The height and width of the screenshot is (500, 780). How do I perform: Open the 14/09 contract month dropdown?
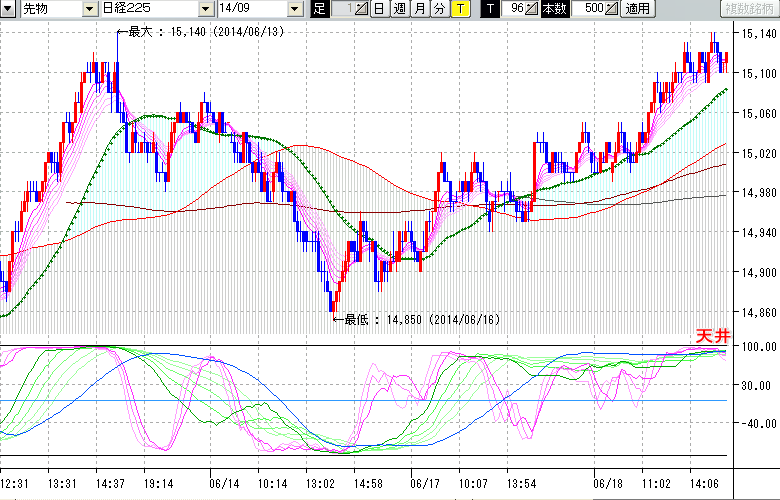294,9
